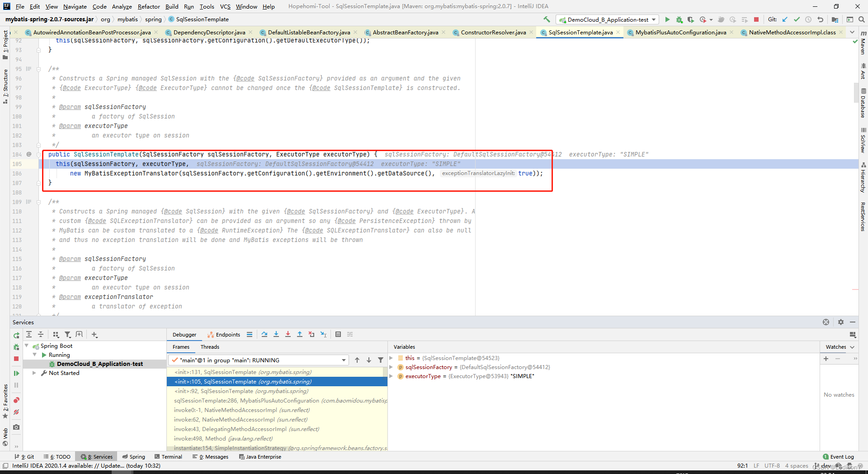868x474 pixels.
Task: Click Add Service plus icon
Action: (94, 334)
